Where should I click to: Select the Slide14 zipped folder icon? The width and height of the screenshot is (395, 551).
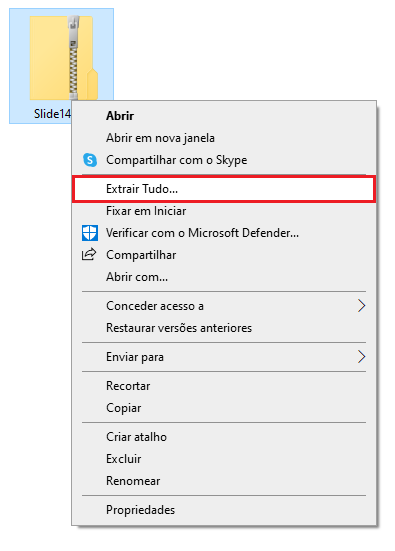pos(64,58)
